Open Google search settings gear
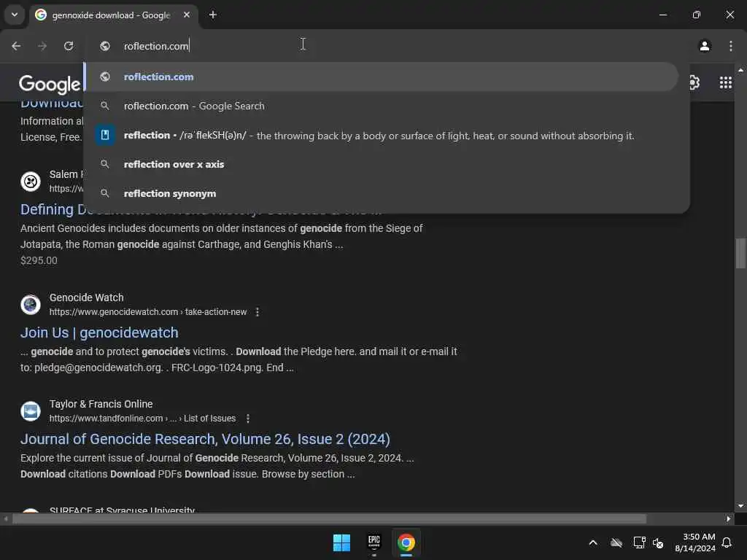 click(x=694, y=83)
